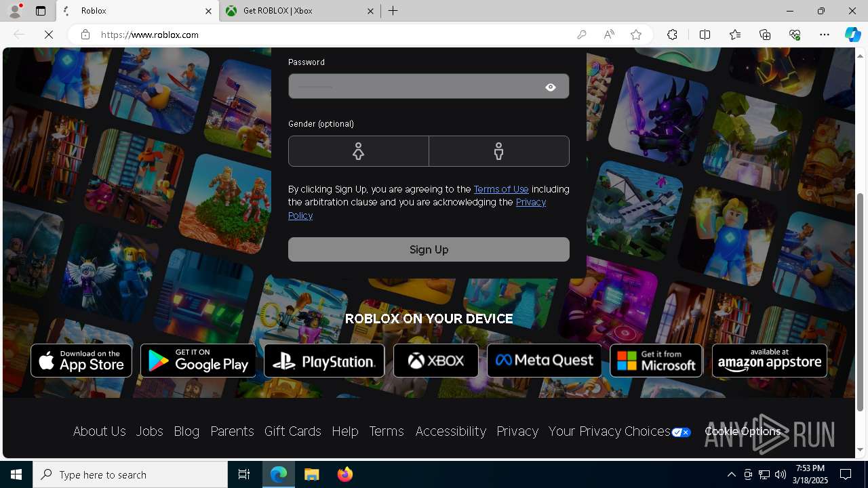View site information lock icon
The height and width of the screenshot is (488, 868).
(x=85, y=35)
